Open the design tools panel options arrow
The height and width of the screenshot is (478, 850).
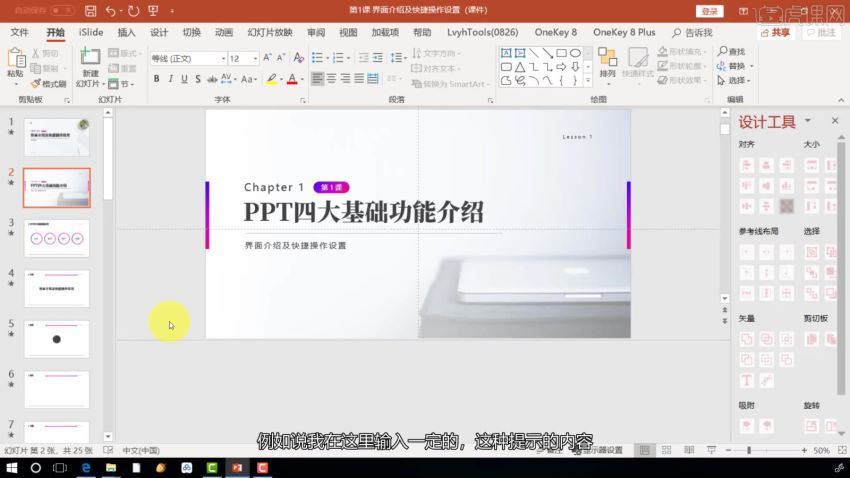[808, 120]
